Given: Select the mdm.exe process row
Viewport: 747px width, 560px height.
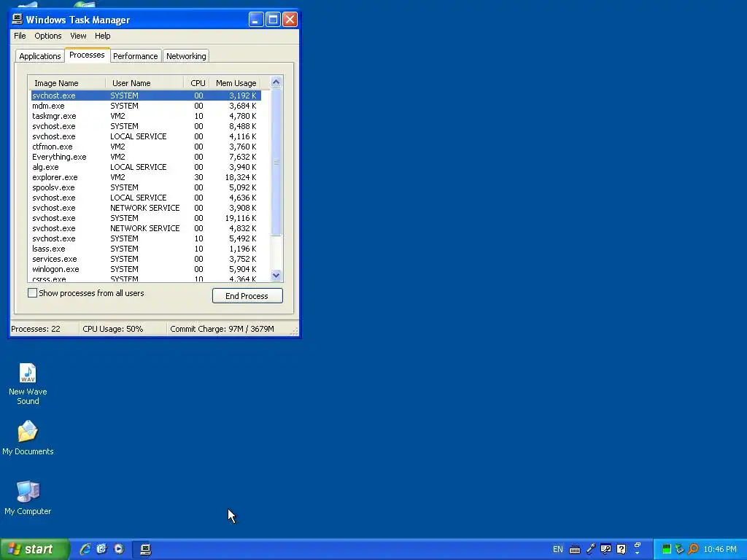Looking at the screenshot, I should [x=146, y=106].
